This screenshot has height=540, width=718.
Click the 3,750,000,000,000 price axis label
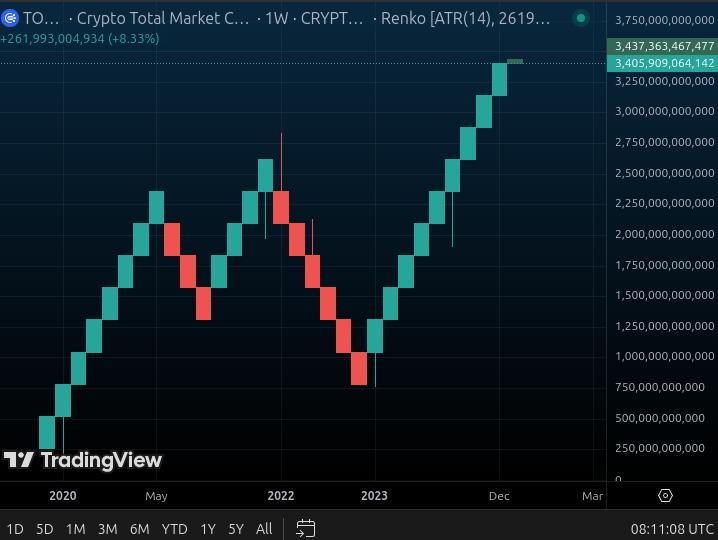pos(664,20)
